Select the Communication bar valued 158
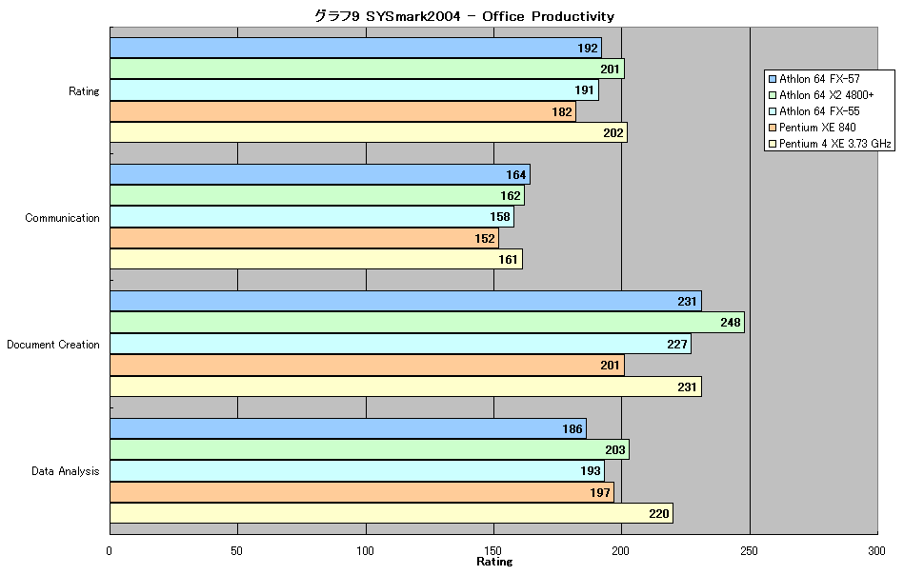924x575 pixels. point(312,217)
